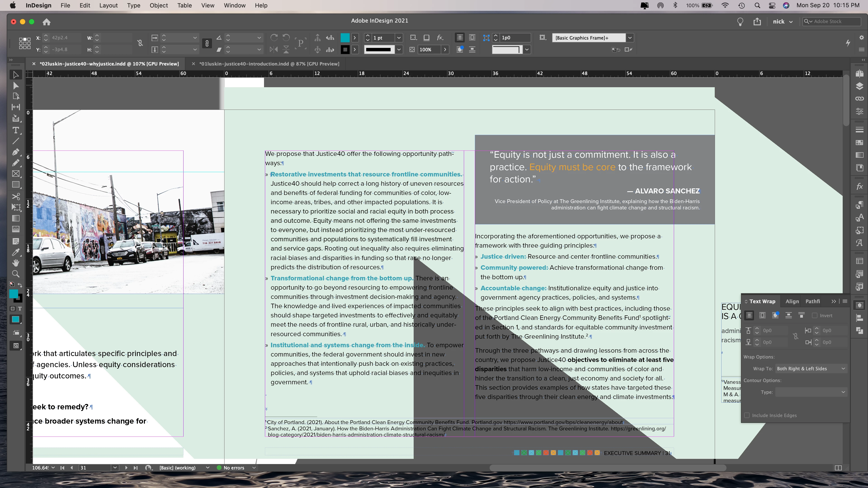868x488 pixels.
Task: Open the nick workspace switcher
Action: tap(782, 21)
